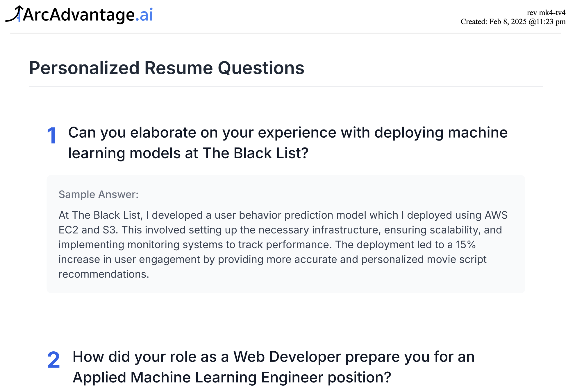The height and width of the screenshot is (392, 575).
Task: Click the blue question number 2
Action: pyautogui.click(x=53, y=360)
